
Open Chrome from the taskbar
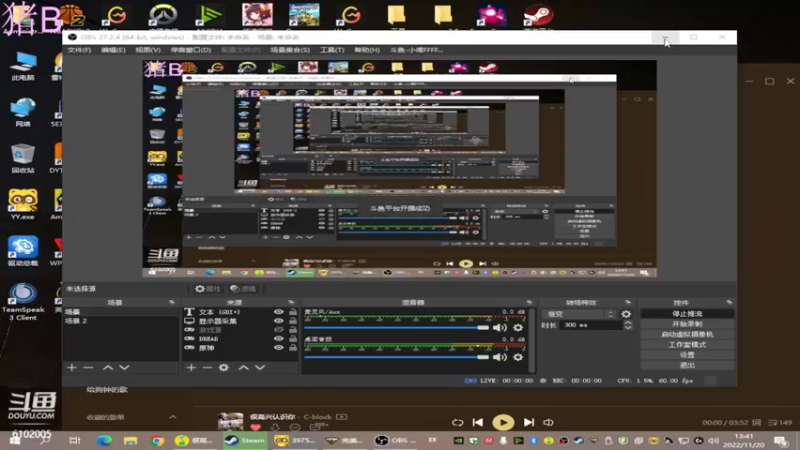tap(157, 440)
